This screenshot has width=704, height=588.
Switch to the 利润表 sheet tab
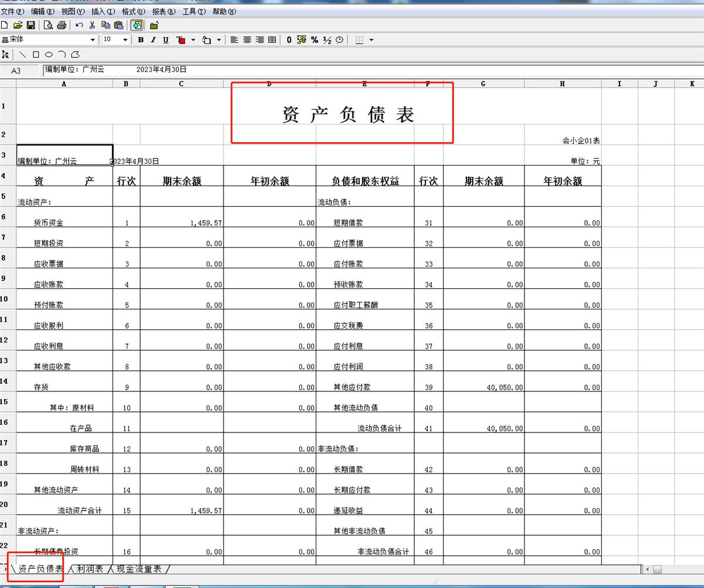(x=89, y=569)
